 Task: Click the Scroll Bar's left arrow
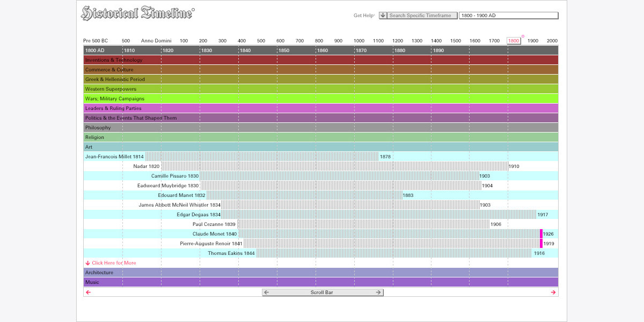coord(267,292)
